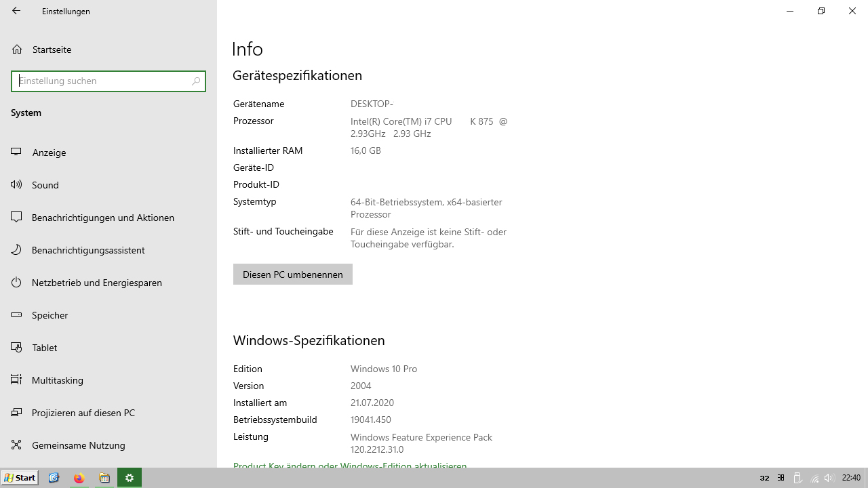The width and height of the screenshot is (868, 488).
Task: Click the Windows Feature Experience Pack value
Action: (421, 443)
